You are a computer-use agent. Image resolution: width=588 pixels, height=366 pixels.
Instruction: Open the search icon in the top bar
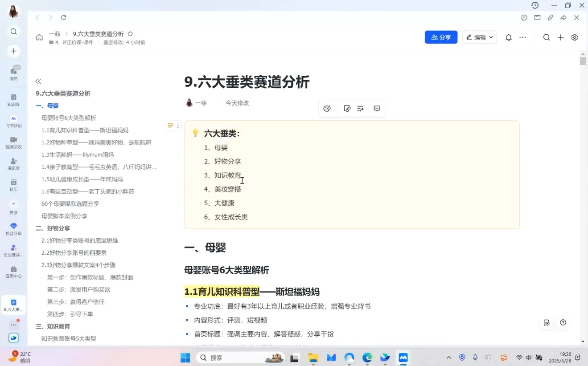[546, 37]
